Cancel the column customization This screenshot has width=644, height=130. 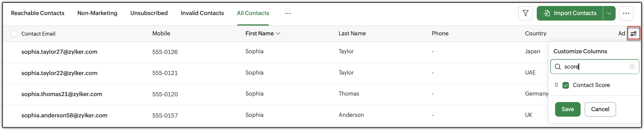[600, 109]
